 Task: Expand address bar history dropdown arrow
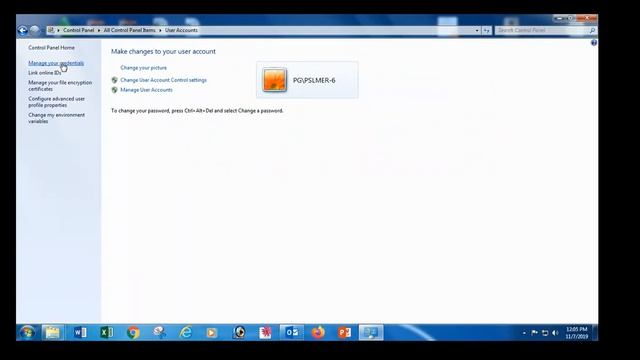tap(477, 30)
